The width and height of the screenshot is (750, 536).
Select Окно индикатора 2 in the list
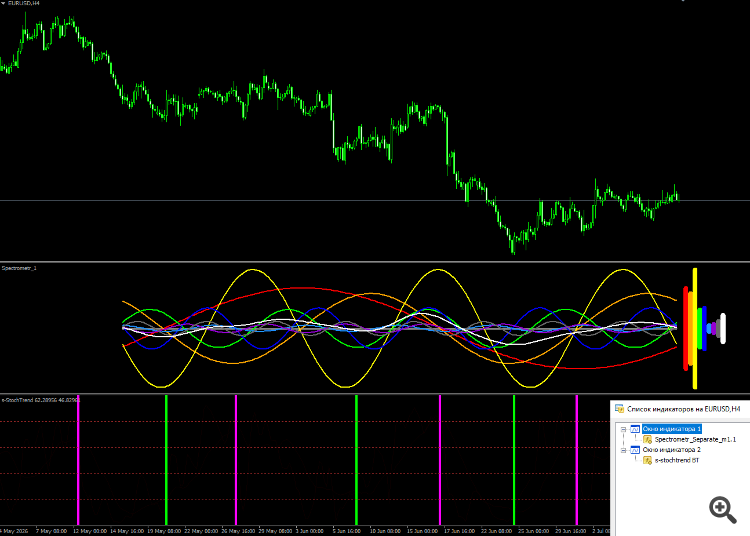click(x=672, y=450)
